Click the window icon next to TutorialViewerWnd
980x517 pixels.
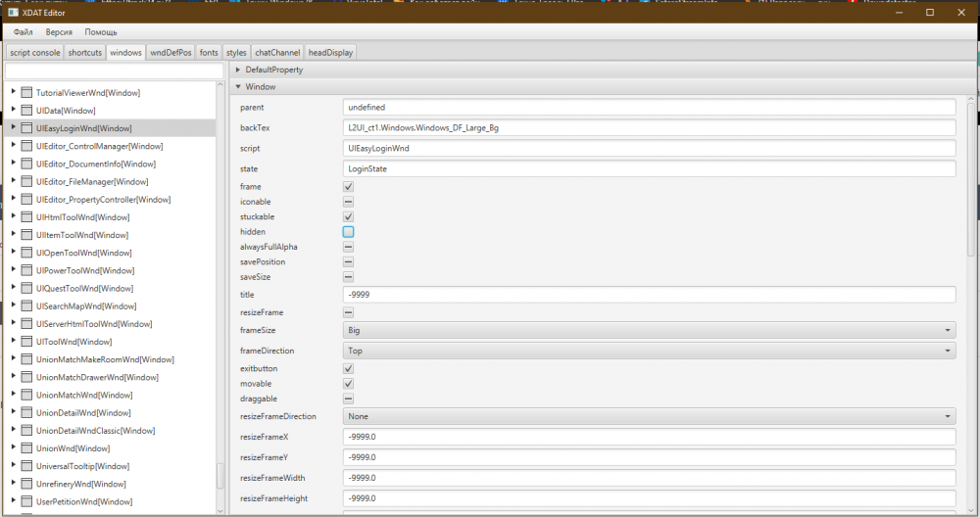26,93
